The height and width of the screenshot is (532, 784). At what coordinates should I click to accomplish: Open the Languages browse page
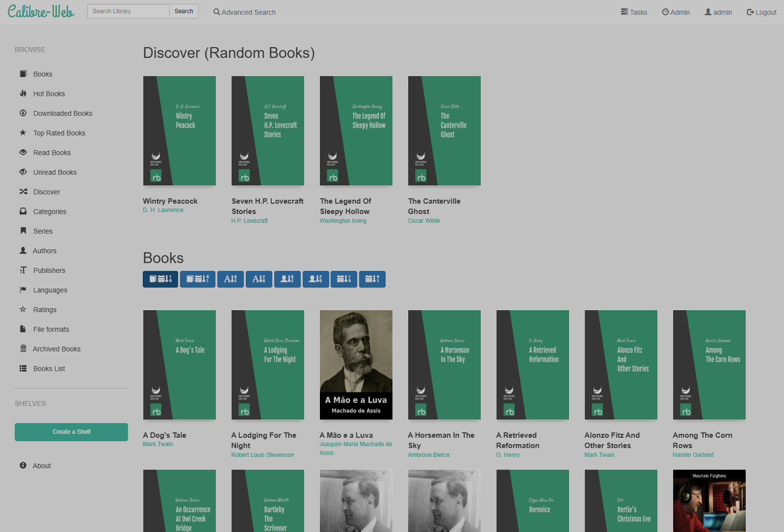(50, 290)
